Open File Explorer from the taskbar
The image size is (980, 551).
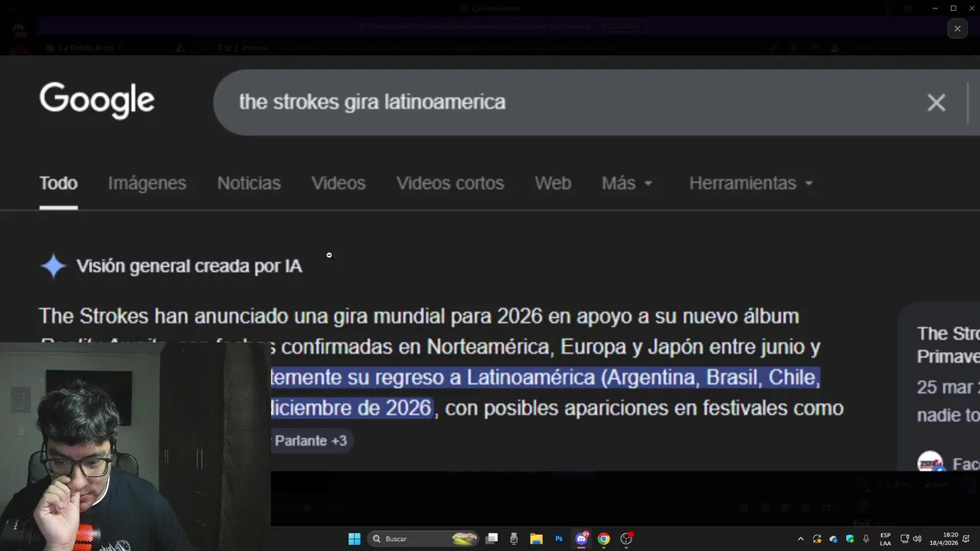[x=536, y=539]
